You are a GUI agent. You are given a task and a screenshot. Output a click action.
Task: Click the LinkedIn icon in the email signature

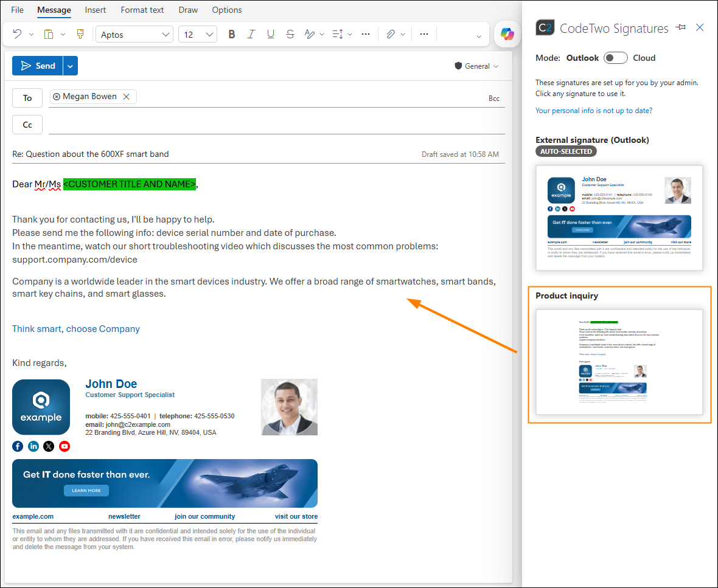(x=33, y=446)
